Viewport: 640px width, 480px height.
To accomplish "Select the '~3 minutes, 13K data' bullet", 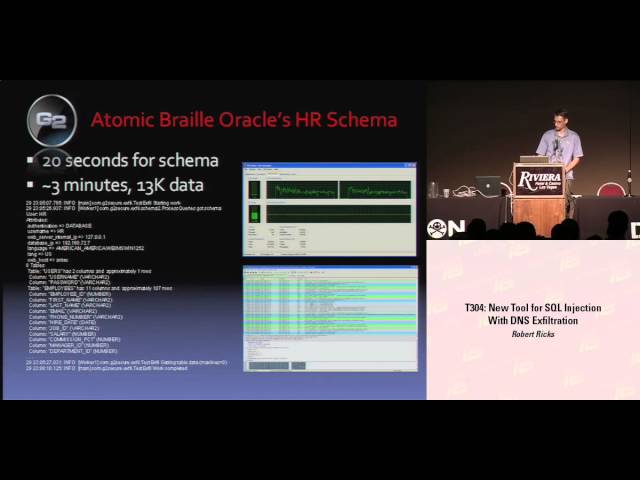I will [x=122, y=185].
